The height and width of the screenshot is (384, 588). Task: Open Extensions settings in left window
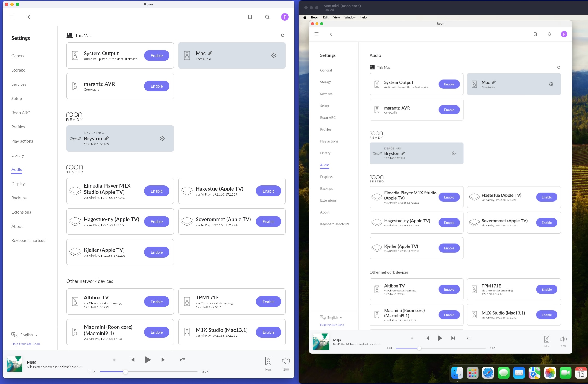[x=21, y=212]
